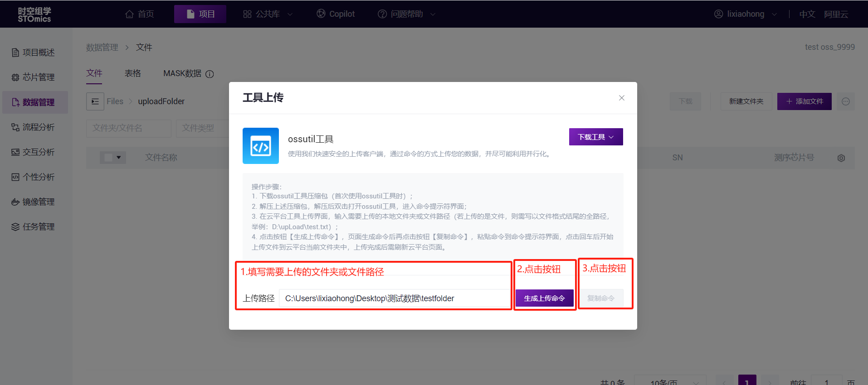868x385 pixels.
Task: Open the lixiaohong user menu
Action: tap(746, 14)
